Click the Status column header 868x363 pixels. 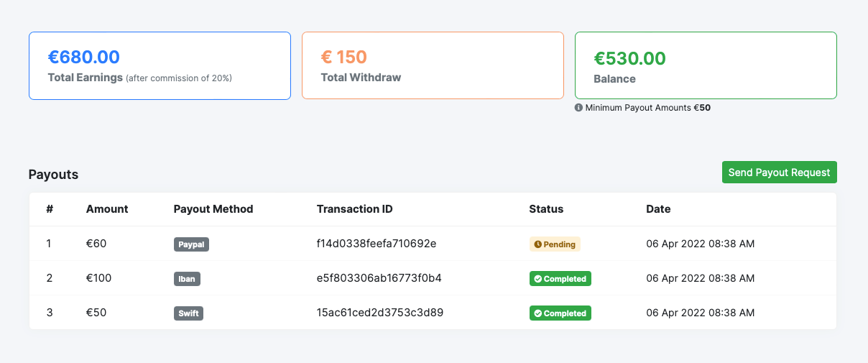(x=546, y=209)
